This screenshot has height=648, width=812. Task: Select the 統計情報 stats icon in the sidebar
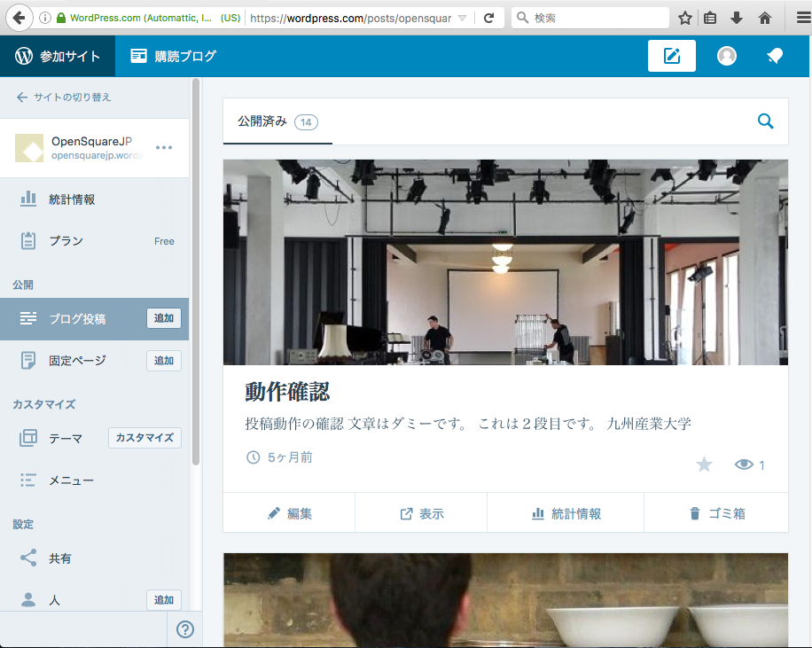[x=29, y=199]
